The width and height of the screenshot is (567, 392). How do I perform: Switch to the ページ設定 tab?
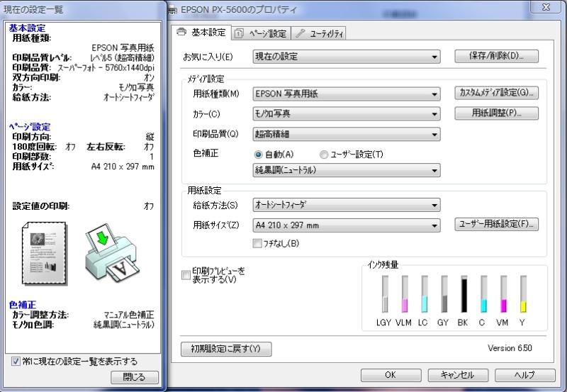coord(261,33)
